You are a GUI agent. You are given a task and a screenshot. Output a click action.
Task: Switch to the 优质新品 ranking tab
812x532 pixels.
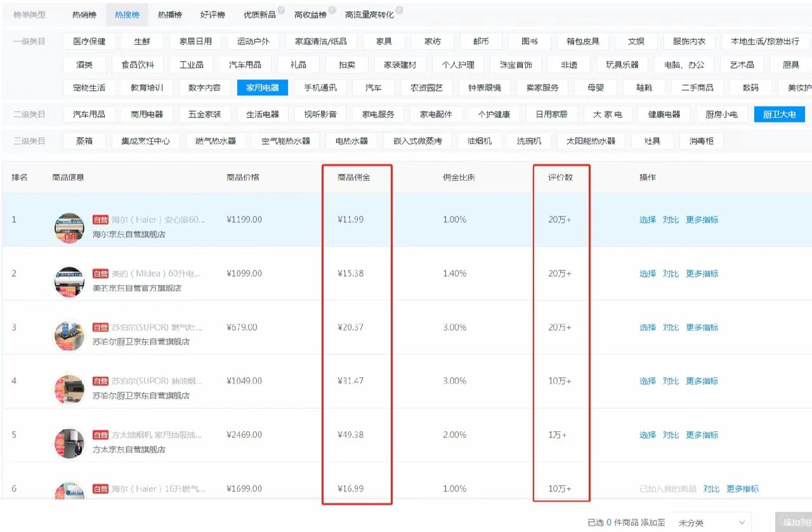(259, 14)
